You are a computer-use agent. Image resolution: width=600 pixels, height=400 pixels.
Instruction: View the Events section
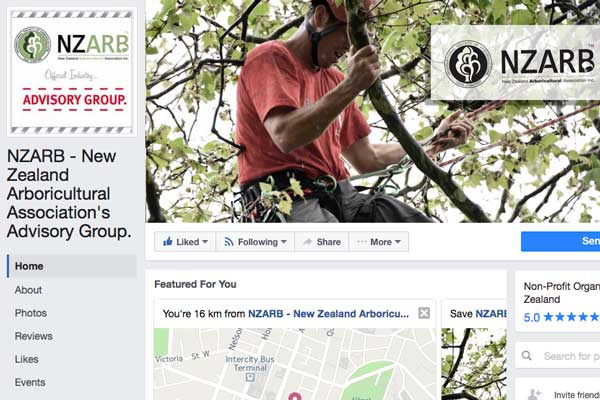point(30,382)
